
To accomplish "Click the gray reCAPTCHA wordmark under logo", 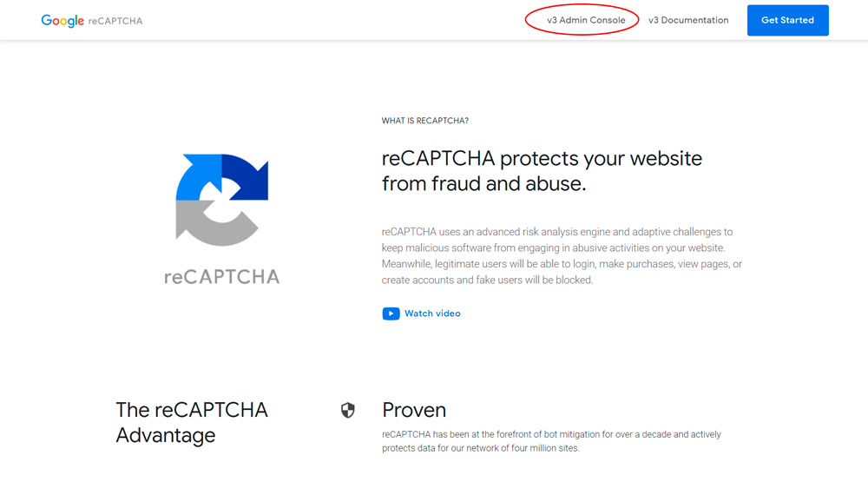I will tap(222, 277).
